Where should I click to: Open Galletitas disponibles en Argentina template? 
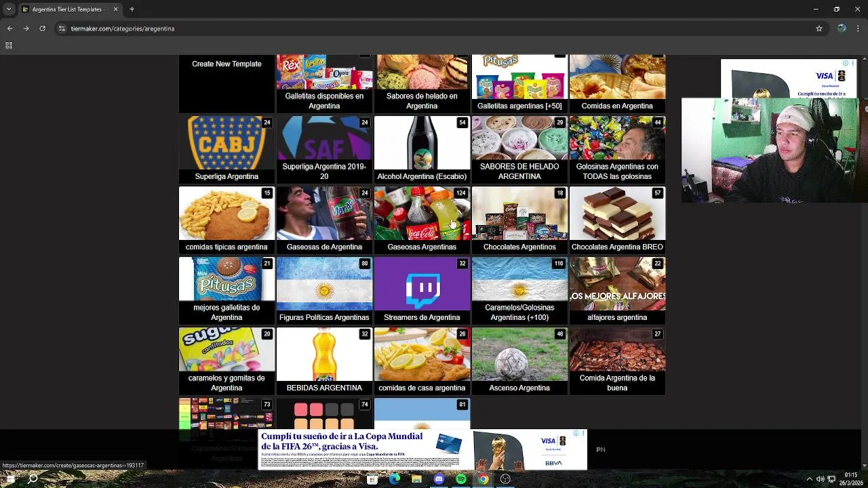point(324,84)
